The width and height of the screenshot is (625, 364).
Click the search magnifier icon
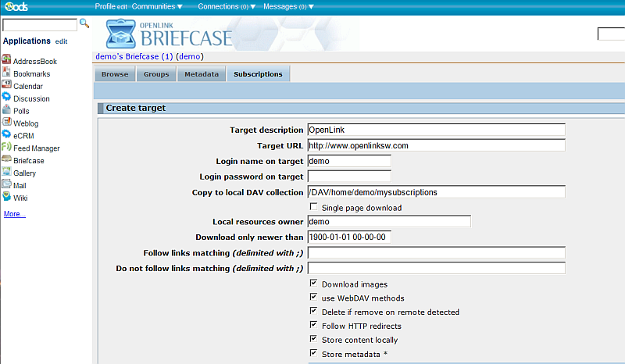pos(84,24)
